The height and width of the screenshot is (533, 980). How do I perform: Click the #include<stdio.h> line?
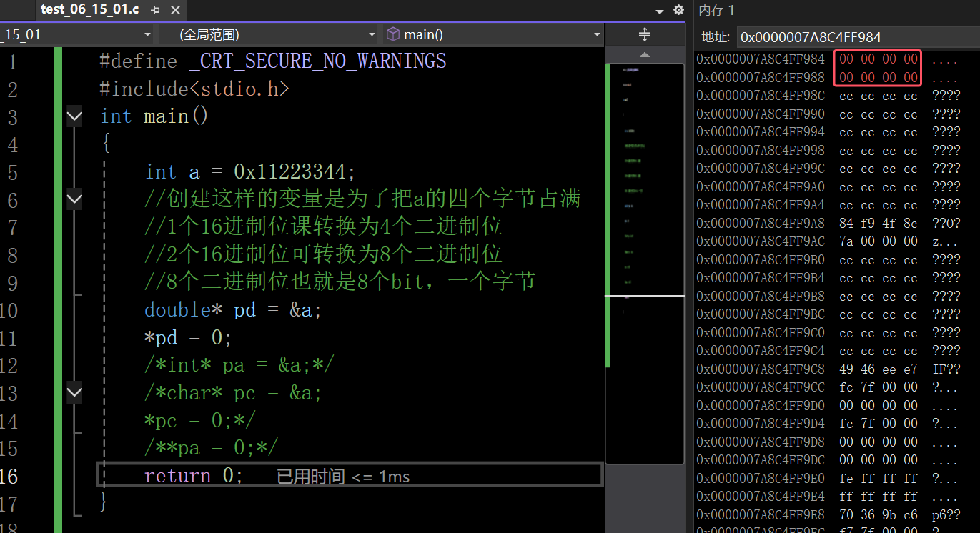click(194, 89)
